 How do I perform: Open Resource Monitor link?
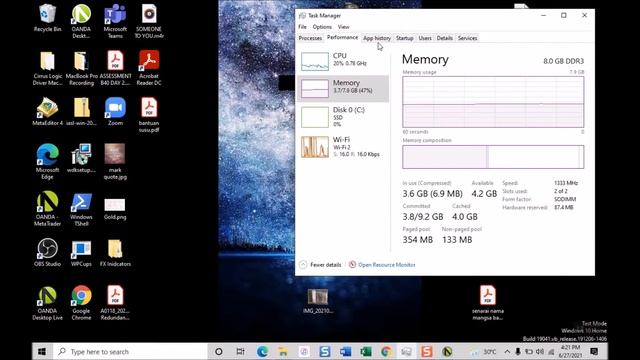point(382,264)
